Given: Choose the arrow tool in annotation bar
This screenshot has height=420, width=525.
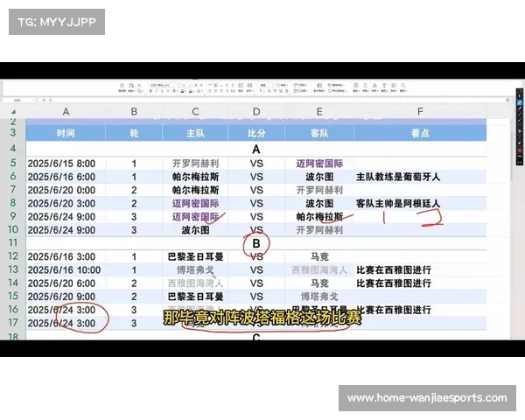Looking at the screenshot, I should [x=520, y=120].
